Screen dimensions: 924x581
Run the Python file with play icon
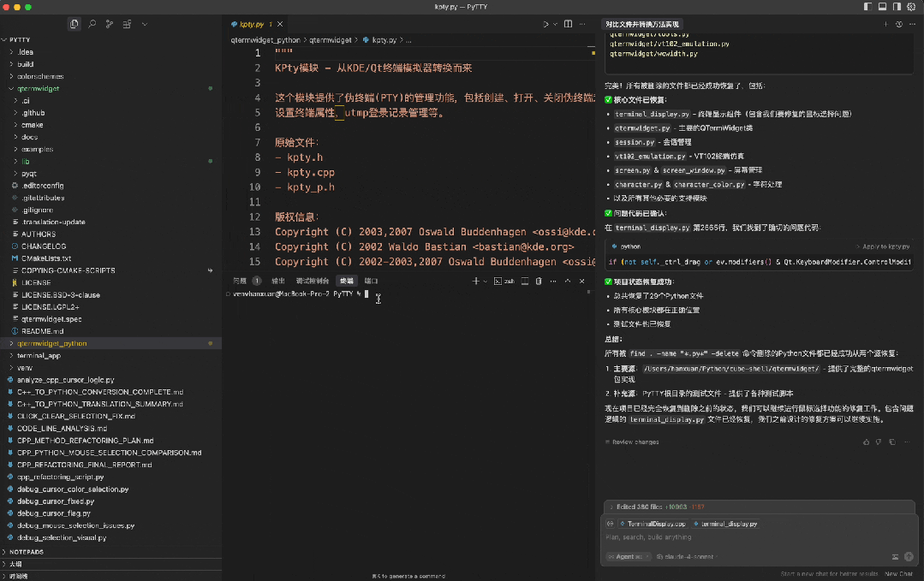pyautogui.click(x=545, y=24)
